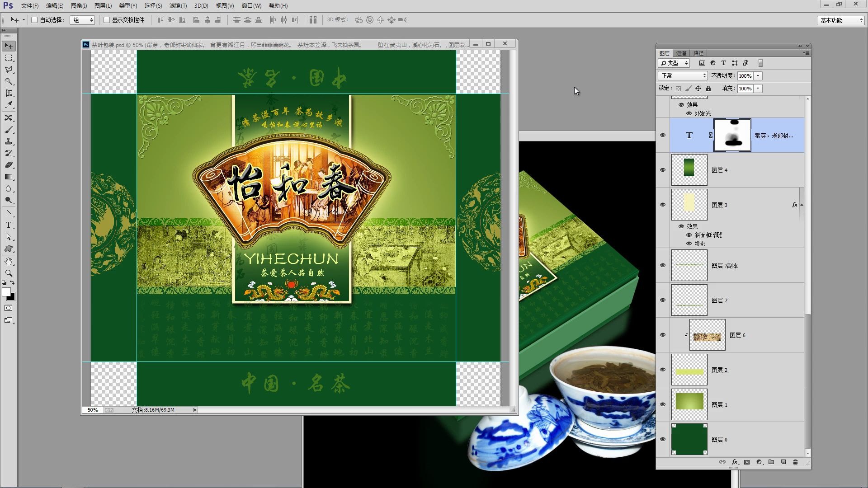The image size is (868, 488).
Task: Click the foreground color swatch
Action: point(6,292)
